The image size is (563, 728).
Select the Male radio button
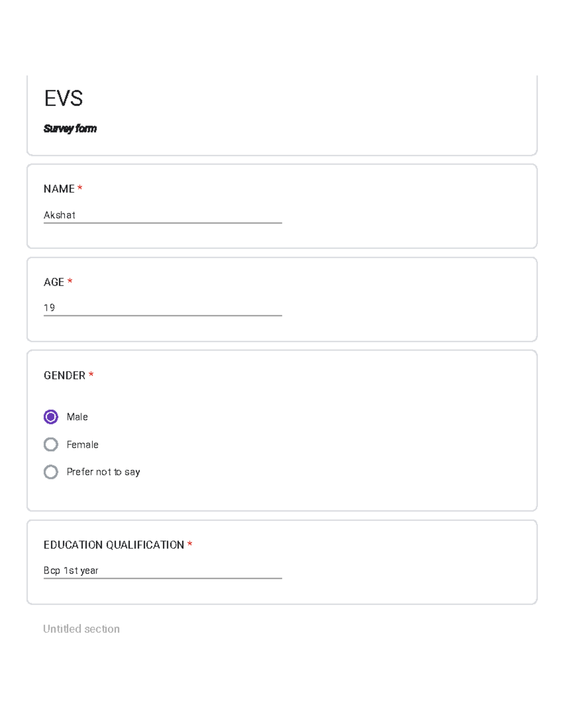point(51,417)
